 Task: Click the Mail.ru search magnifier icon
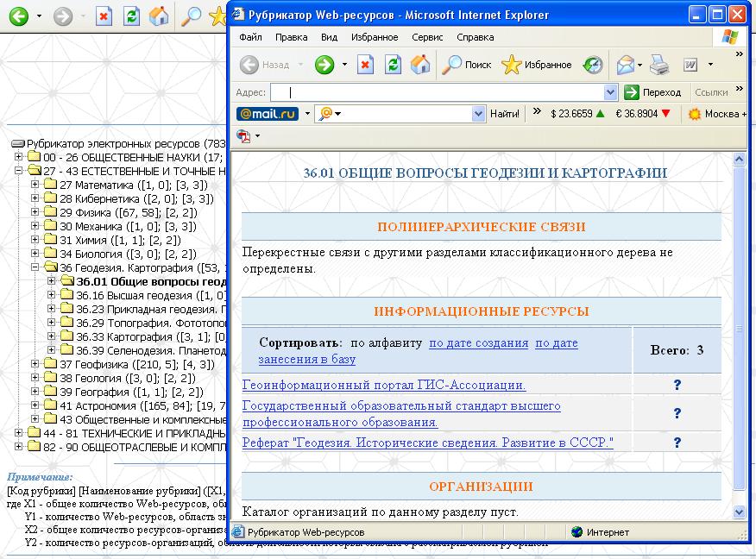click(x=326, y=114)
